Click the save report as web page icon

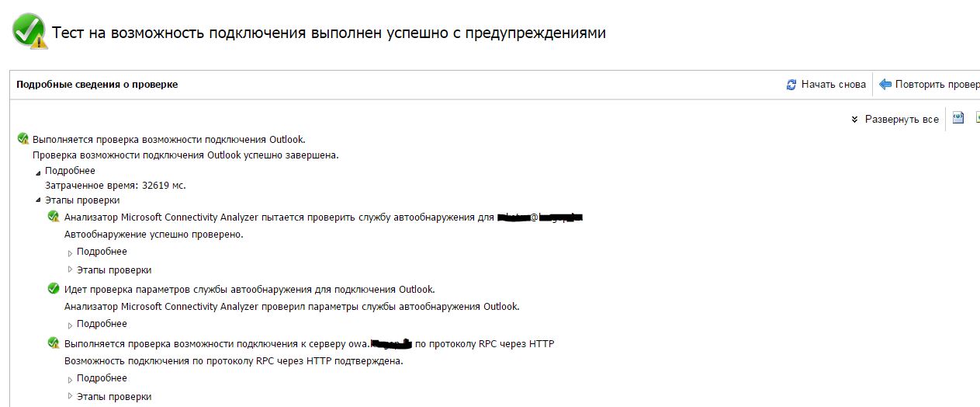click(x=958, y=118)
